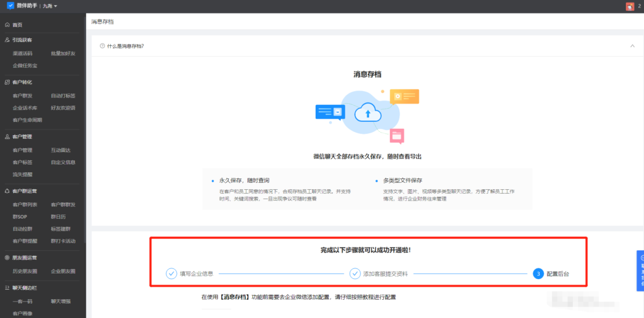Open 聊天增强 in the sidebar

tap(60, 301)
